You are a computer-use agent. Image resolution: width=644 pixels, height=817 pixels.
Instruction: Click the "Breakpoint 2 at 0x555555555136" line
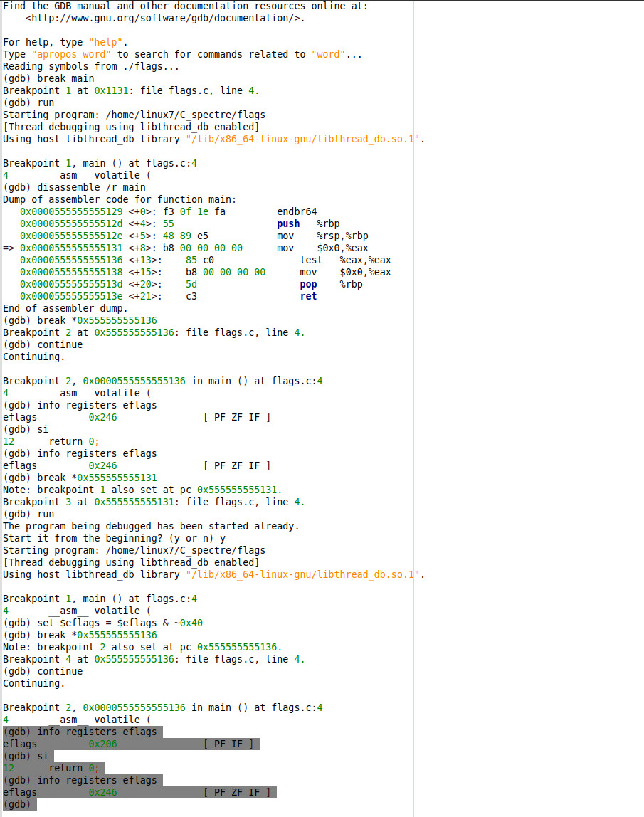154,332
